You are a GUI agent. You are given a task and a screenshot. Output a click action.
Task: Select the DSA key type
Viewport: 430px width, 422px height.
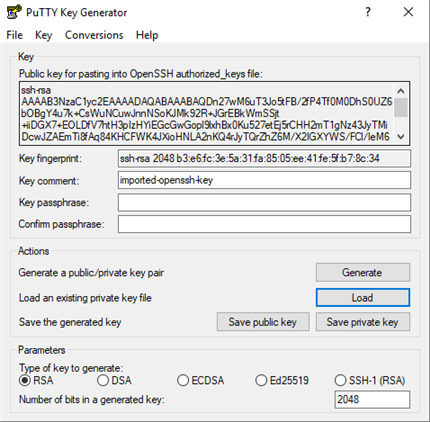[114, 380]
